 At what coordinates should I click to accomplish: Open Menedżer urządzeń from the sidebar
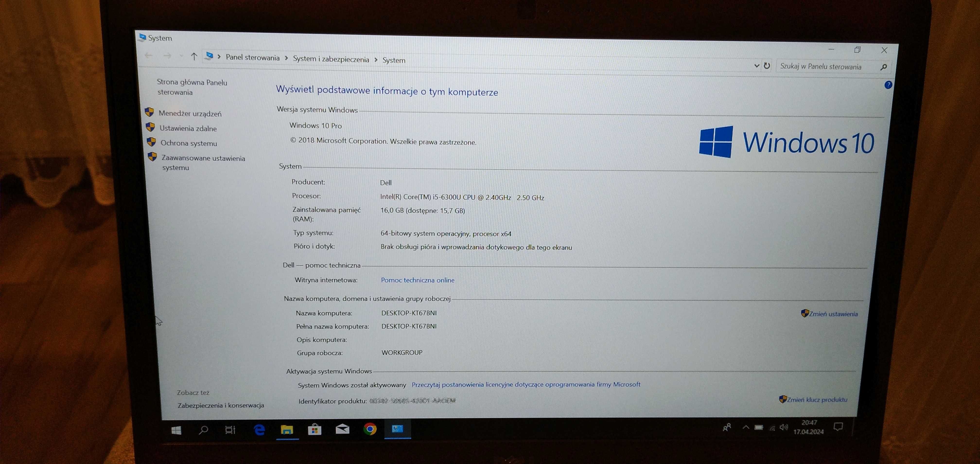click(190, 113)
